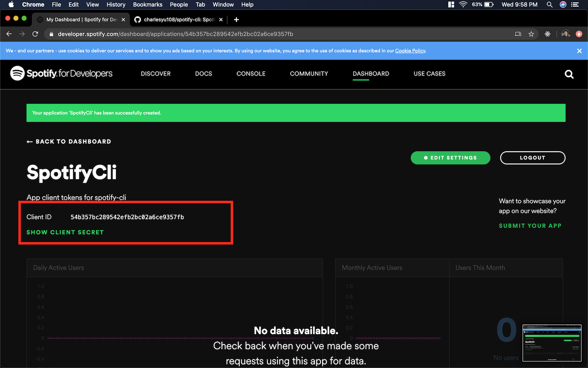Image resolution: width=588 pixels, height=368 pixels.
Task: Open the Discover nav item
Action: coord(156,74)
